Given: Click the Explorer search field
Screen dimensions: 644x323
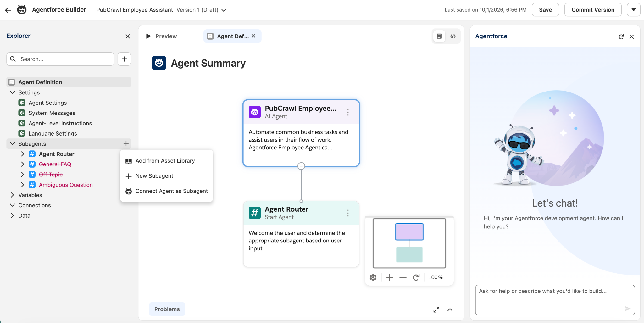Looking at the screenshot, I should click(x=60, y=59).
